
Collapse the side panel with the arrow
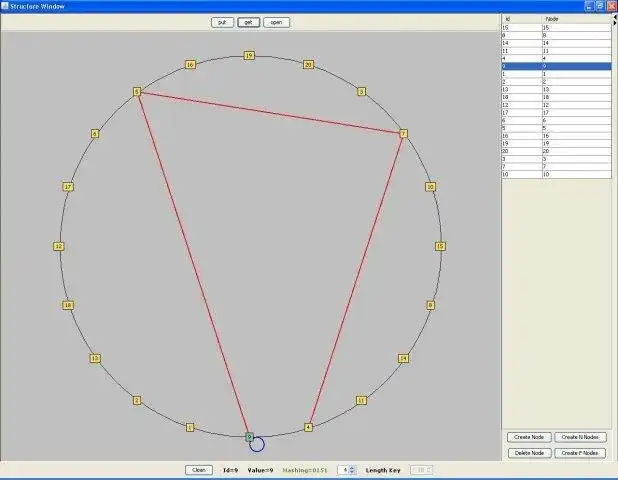[x=614, y=21]
